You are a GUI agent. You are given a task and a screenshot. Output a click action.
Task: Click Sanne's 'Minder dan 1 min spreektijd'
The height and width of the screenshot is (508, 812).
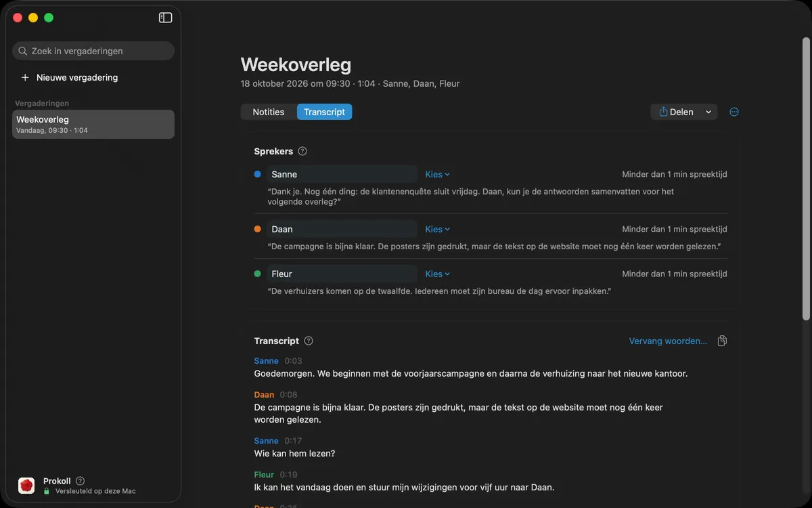(x=675, y=174)
